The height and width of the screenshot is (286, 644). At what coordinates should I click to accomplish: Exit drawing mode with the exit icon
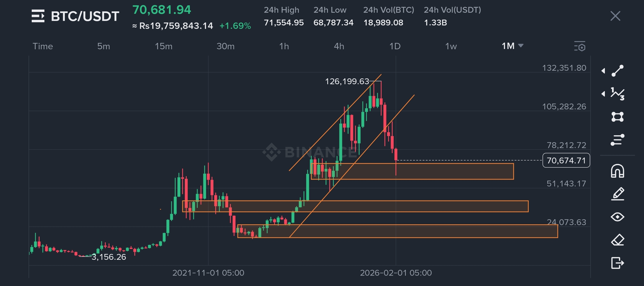pos(618,263)
